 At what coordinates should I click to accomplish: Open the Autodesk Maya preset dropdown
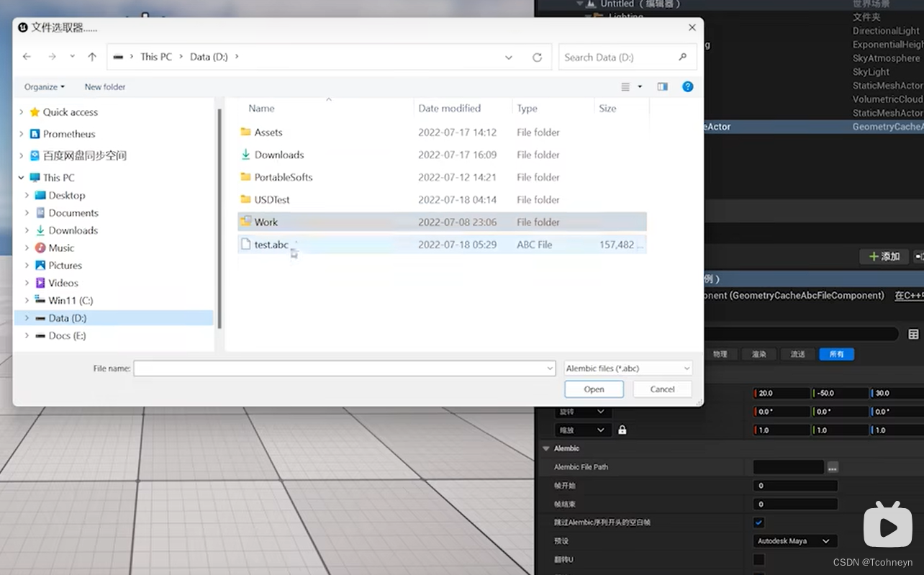tap(795, 541)
